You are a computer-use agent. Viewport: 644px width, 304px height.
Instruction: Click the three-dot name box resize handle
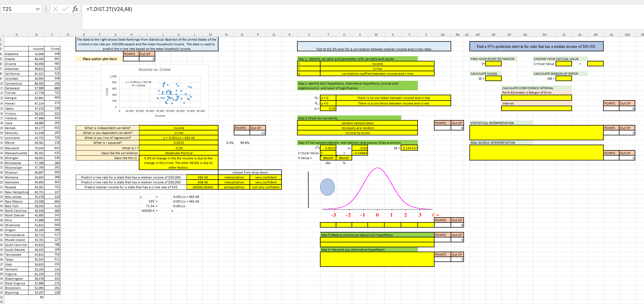[x=46, y=9]
